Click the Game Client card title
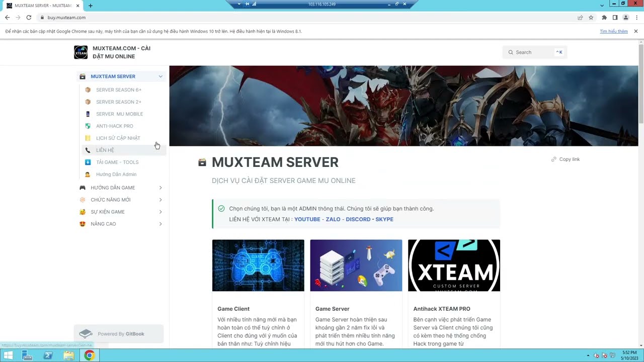 (x=233, y=309)
